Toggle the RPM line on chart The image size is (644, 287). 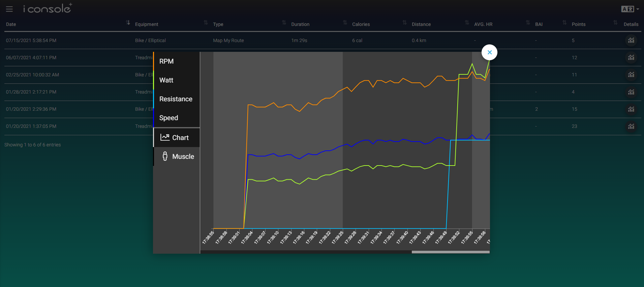tap(166, 61)
